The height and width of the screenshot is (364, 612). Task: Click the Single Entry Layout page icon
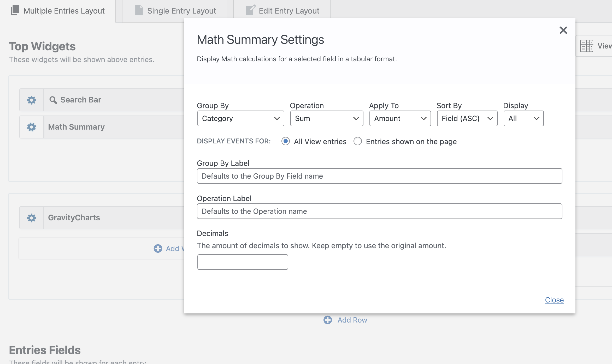(139, 10)
